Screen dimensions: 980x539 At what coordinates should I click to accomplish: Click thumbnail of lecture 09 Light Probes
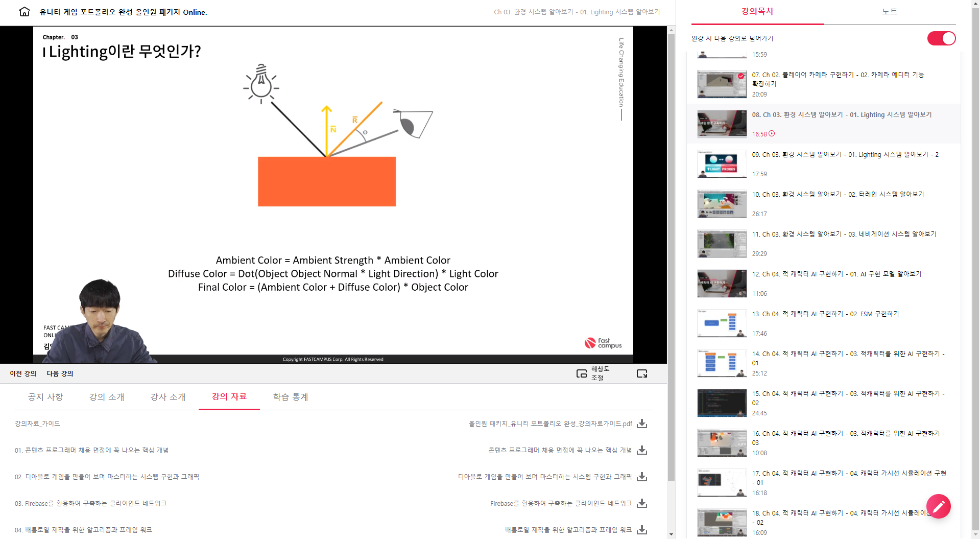coord(722,164)
